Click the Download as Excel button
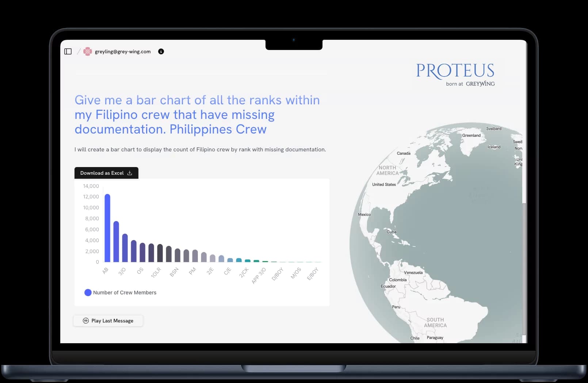The image size is (588, 383). (106, 173)
